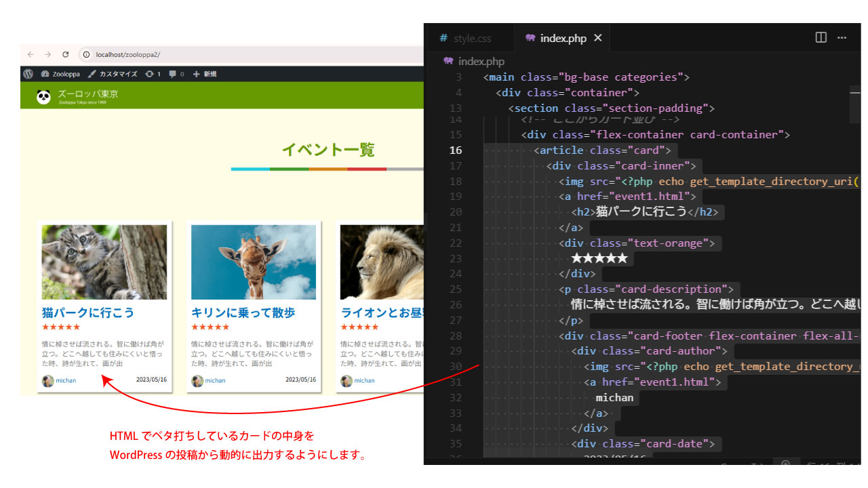The width and height of the screenshot is (868, 488).
Task: Click the date 2023/05/16 on cat card
Action: tap(151, 380)
